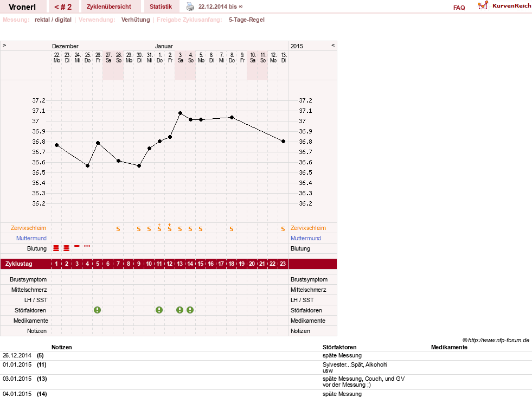Click the left 'Brustsymptom' row label
The height and width of the screenshot is (416, 532).
click(28, 280)
